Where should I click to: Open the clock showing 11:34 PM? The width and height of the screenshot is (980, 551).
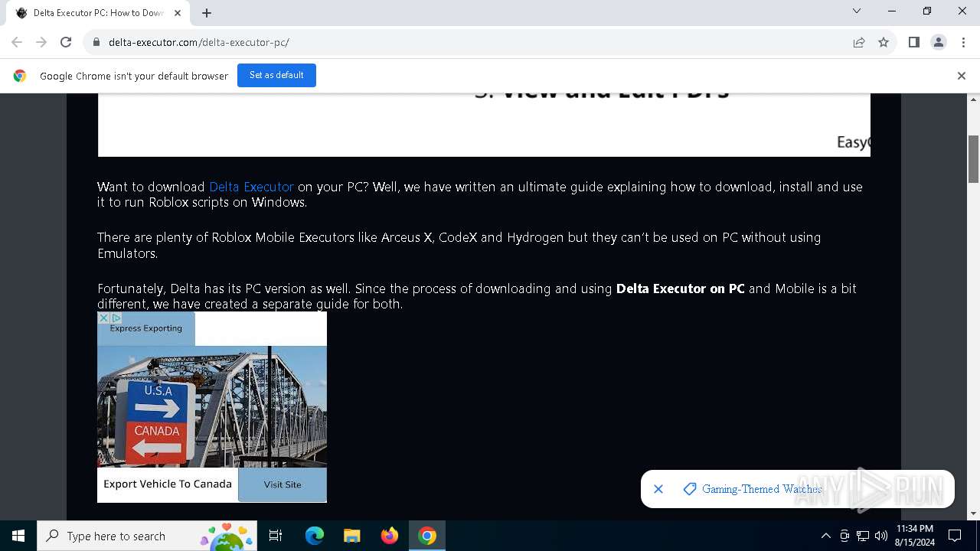click(915, 536)
